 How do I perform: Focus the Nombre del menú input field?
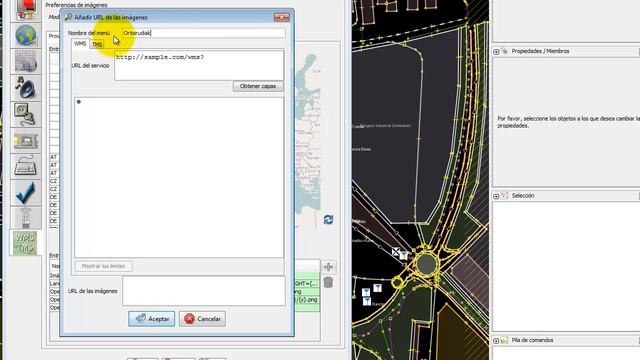(x=204, y=33)
